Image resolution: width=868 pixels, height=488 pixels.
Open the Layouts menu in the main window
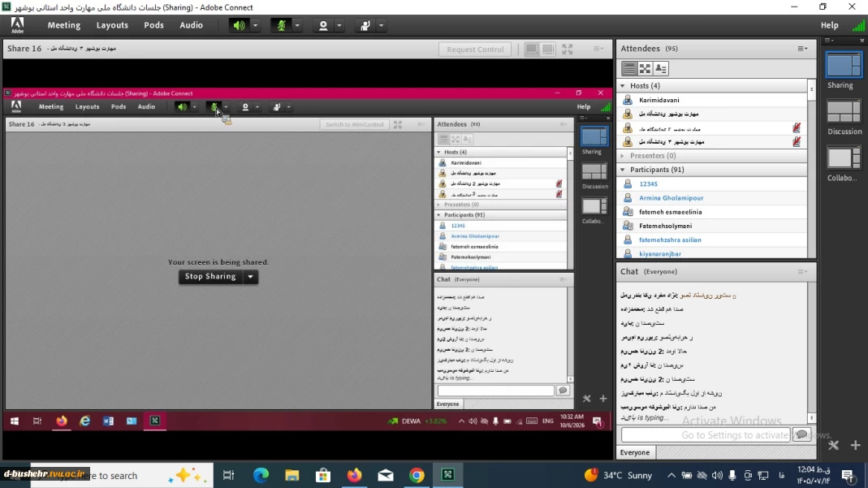tap(112, 25)
